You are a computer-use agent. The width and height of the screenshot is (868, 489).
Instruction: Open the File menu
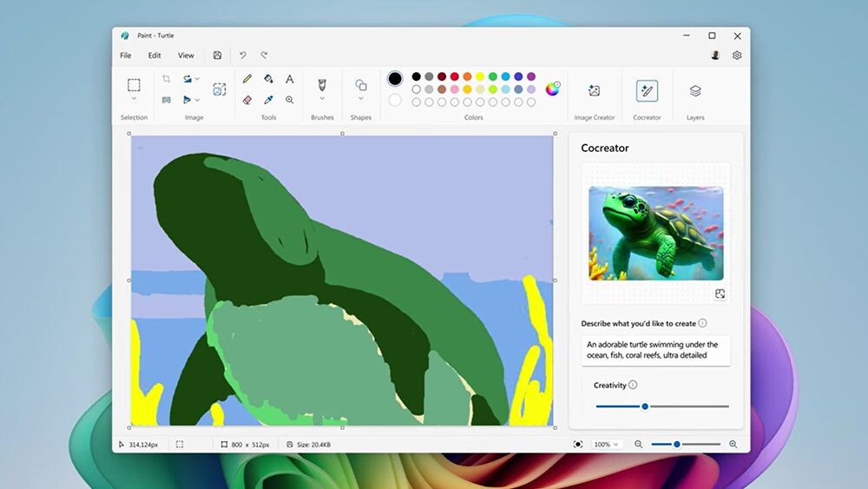coord(126,56)
